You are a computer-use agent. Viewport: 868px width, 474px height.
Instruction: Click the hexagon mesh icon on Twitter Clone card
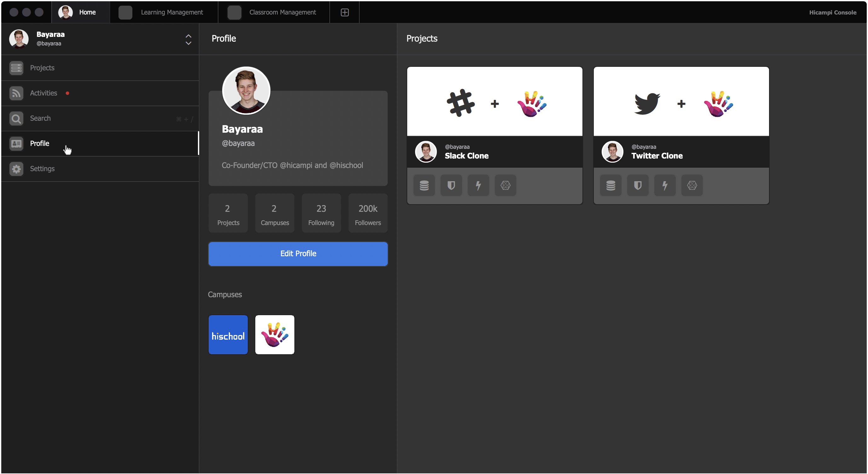click(x=692, y=185)
